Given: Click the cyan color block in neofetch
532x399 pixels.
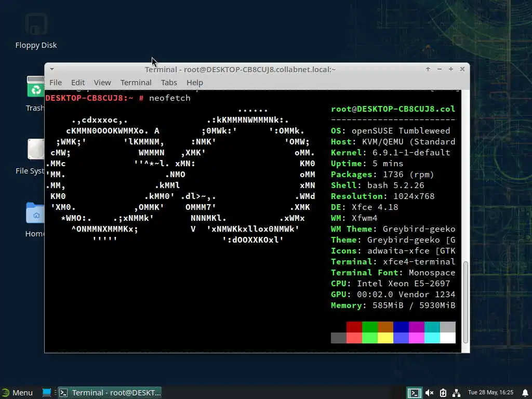Looking at the screenshot, I should 432,327.
